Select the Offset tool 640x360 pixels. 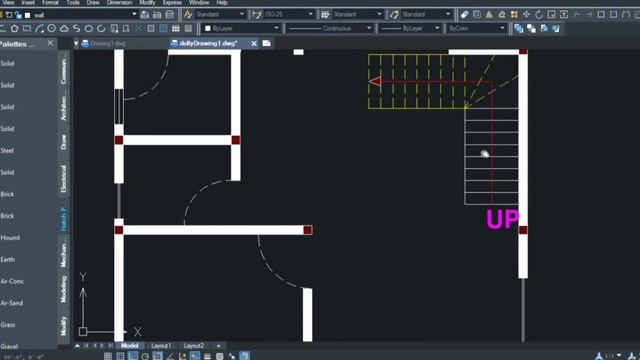click(x=502, y=15)
